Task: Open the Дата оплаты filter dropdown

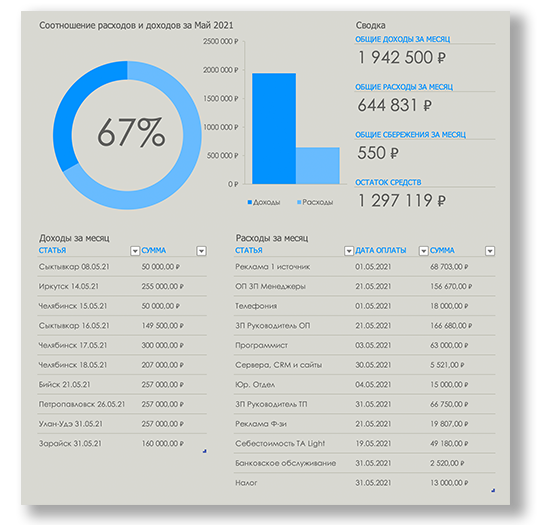Action: pyautogui.click(x=423, y=251)
